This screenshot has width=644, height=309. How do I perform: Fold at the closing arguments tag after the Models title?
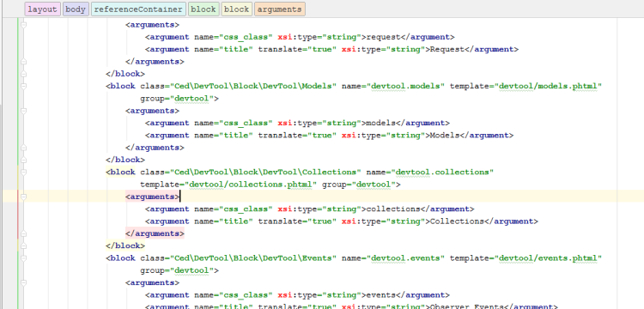click(23, 148)
